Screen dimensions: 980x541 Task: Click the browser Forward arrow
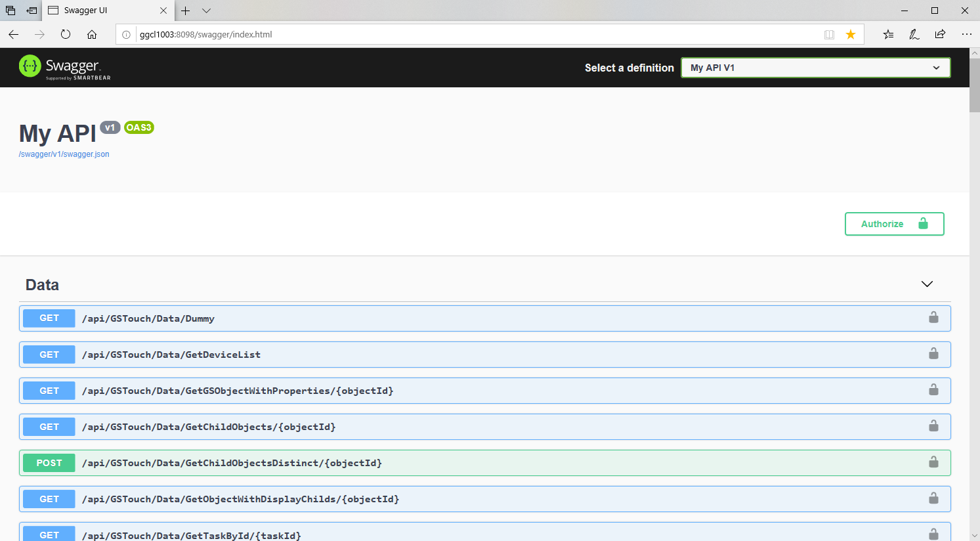pyautogui.click(x=39, y=34)
